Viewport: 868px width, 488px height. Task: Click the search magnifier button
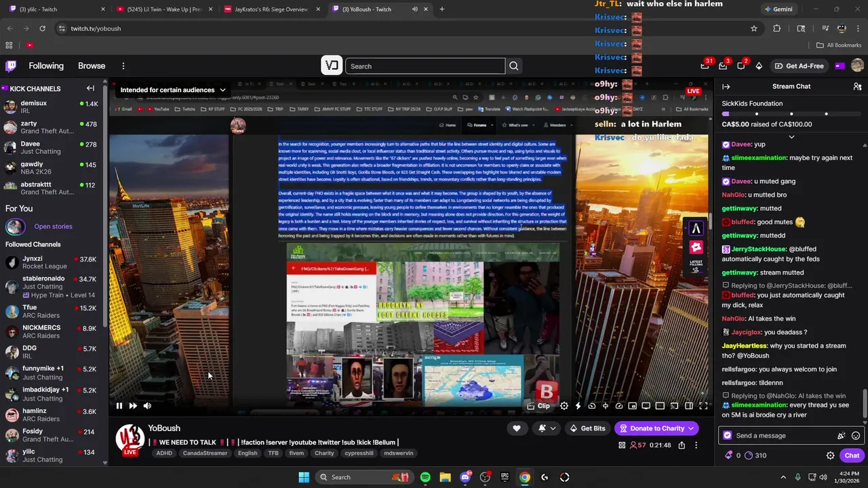pyautogui.click(x=514, y=66)
